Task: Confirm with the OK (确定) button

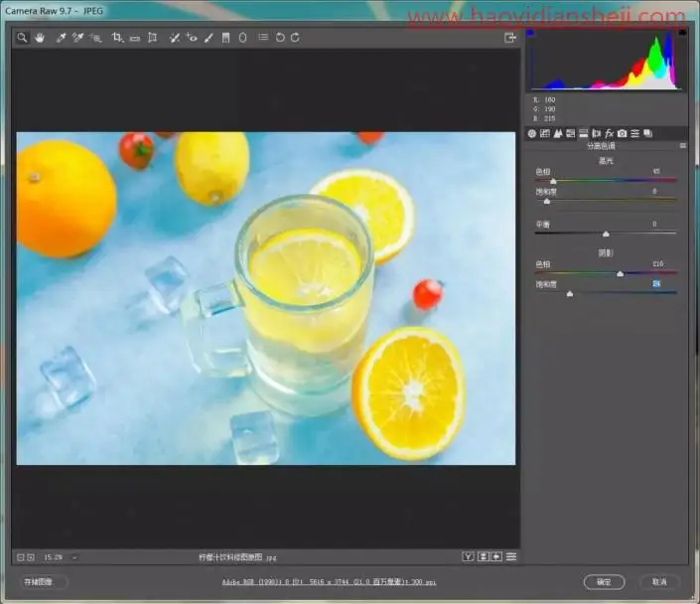Action: pyautogui.click(x=604, y=582)
